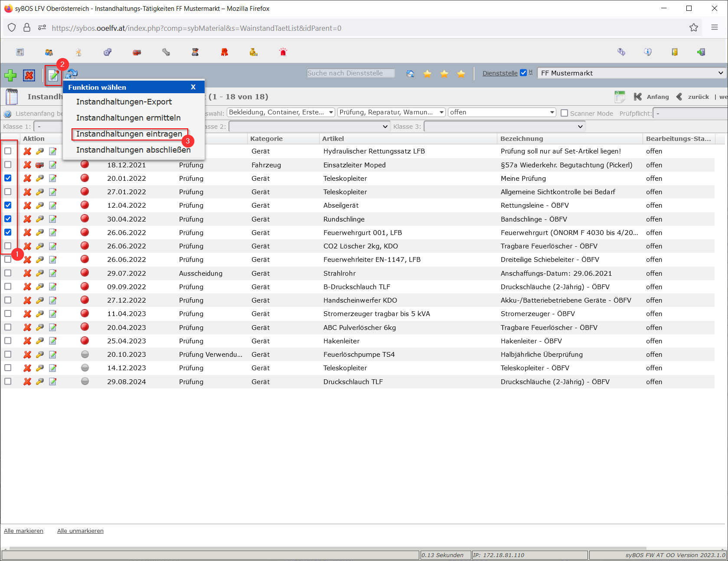
Task: Open the 'offen' status dropdown
Action: 502,112
